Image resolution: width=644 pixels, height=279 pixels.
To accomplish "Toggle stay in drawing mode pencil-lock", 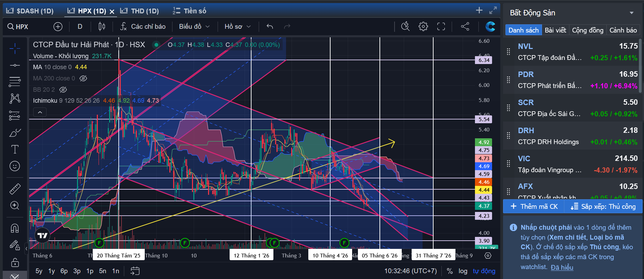I will tap(14, 245).
